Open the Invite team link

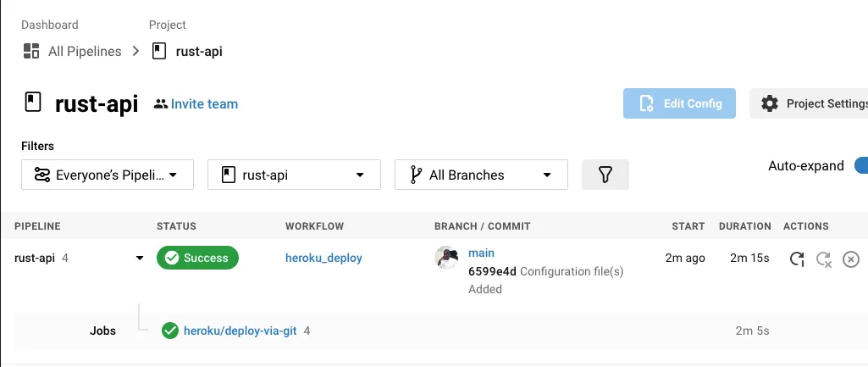pos(204,104)
